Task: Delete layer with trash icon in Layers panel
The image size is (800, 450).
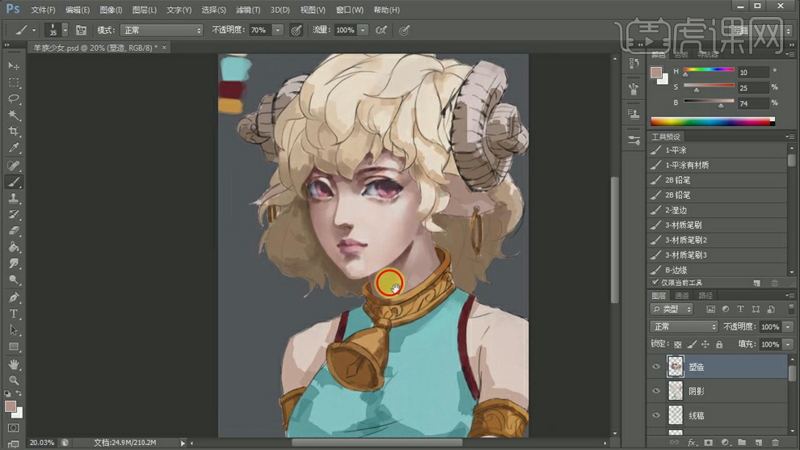Action: (x=775, y=442)
